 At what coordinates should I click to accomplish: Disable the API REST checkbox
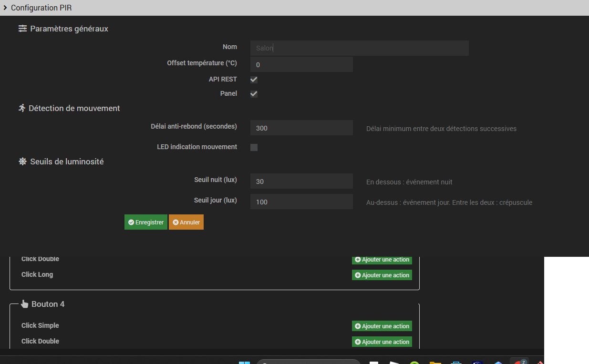tap(254, 80)
